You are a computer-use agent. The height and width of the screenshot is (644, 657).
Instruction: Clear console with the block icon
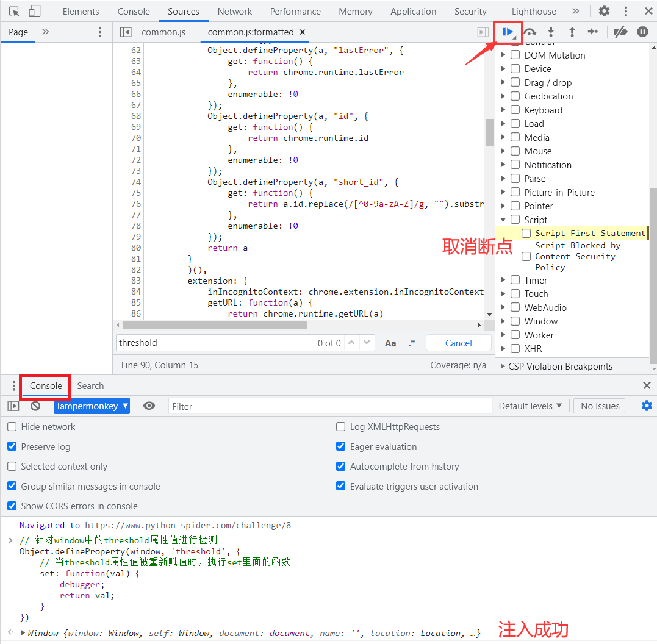[35, 406]
